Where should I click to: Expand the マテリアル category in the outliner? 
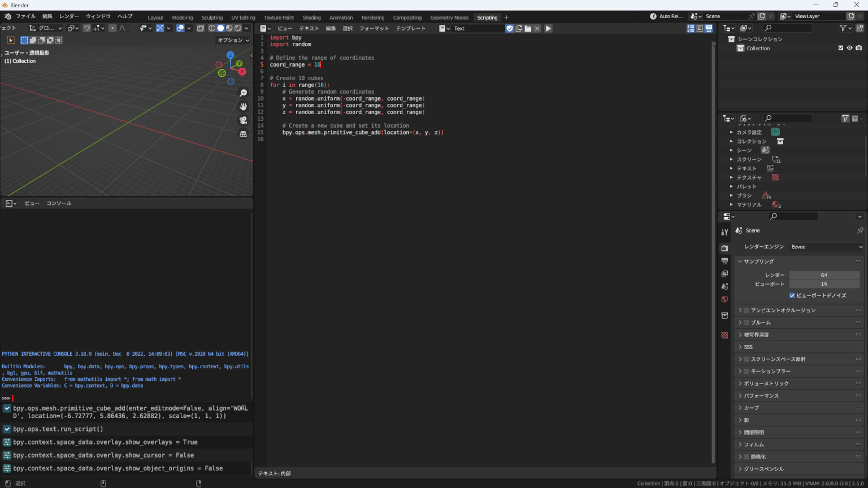[731, 204]
